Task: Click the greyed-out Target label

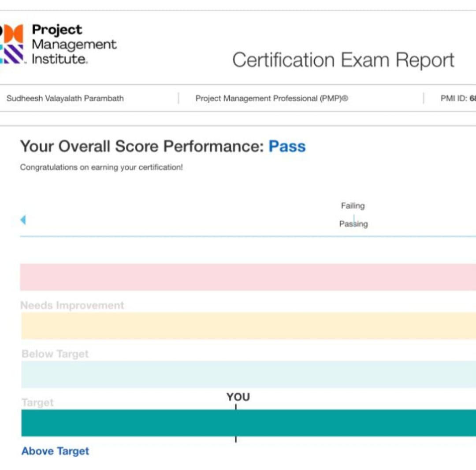Action: tap(37, 402)
